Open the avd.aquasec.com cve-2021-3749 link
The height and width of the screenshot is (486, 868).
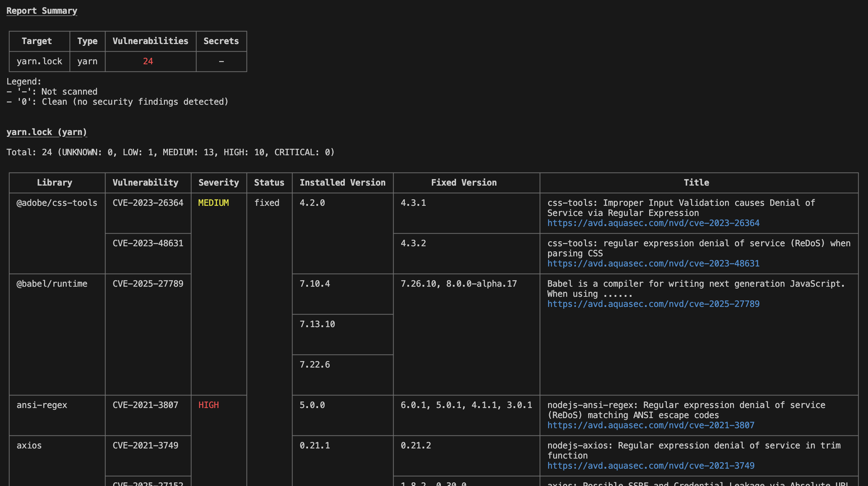(x=651, y=466)
